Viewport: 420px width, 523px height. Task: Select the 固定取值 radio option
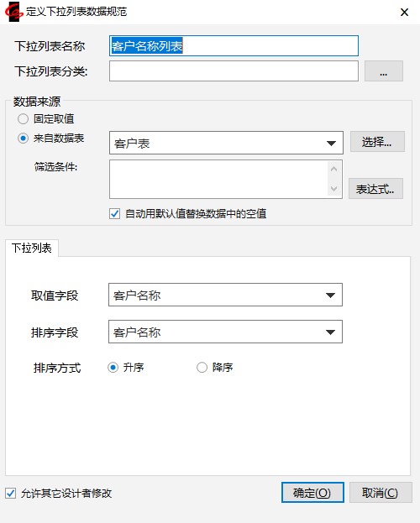click(x=23, y=118)
